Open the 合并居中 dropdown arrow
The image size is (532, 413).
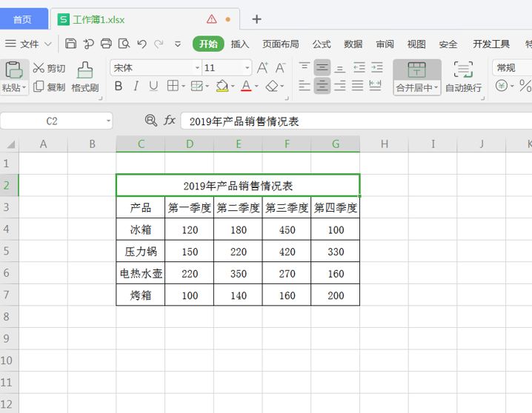(x=436, y=88)
